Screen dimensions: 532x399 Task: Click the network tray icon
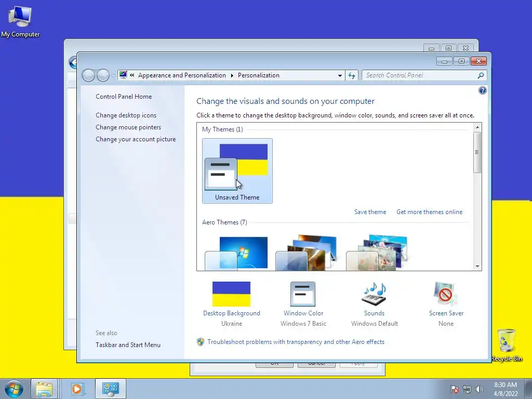point(467,389)
